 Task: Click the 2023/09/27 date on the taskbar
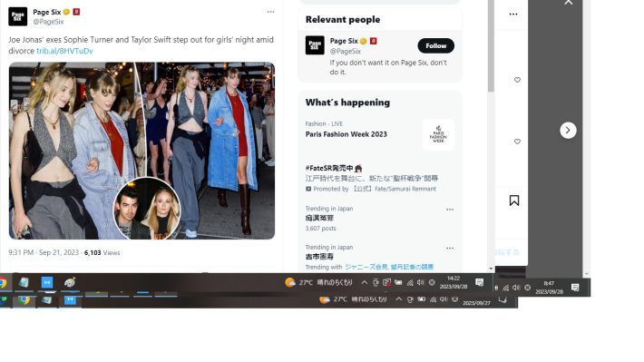(x=476, y=303)
